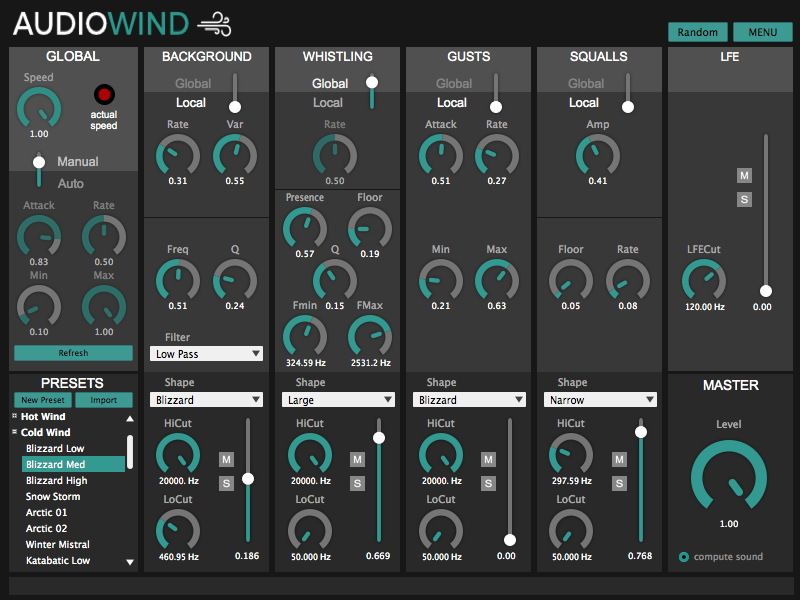Click the Background level slider handle
Image resolution: width=800 pixels, height=600 pixels.
tap(248, 479)
